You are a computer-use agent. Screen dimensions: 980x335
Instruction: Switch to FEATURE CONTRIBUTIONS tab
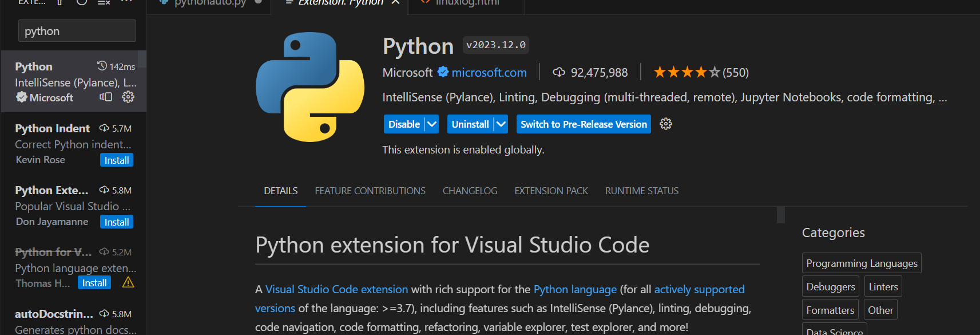(370, 191)
